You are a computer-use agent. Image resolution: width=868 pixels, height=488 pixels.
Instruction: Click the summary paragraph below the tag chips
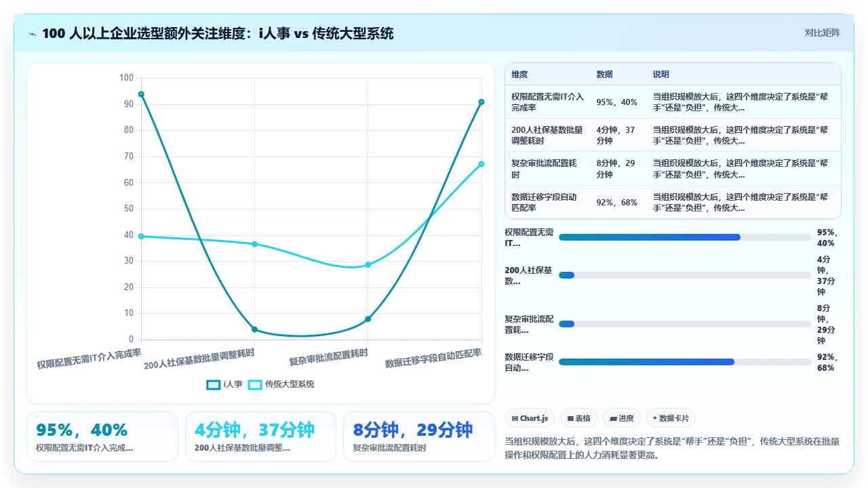[672, 448]
